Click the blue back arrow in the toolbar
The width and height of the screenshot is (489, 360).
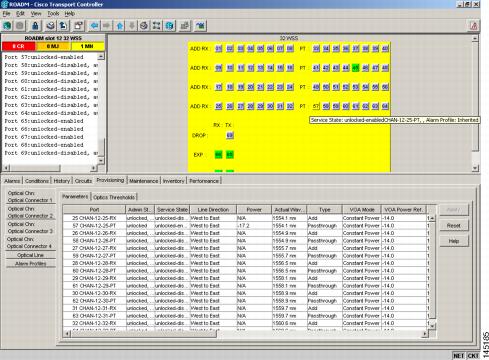(94, 26)
